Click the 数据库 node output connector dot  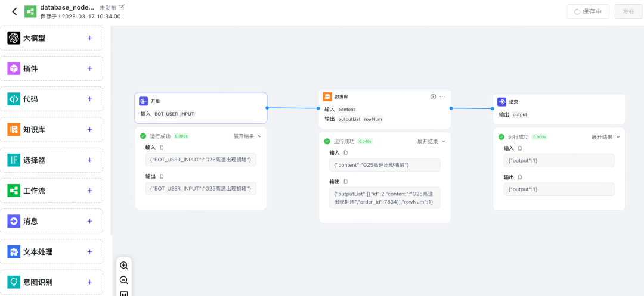[451, 108]
